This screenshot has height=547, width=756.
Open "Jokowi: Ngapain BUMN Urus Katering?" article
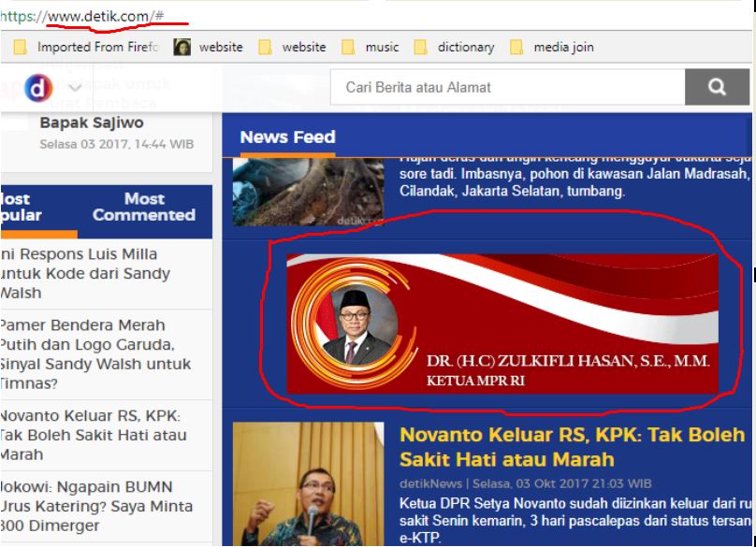point(96,507)
